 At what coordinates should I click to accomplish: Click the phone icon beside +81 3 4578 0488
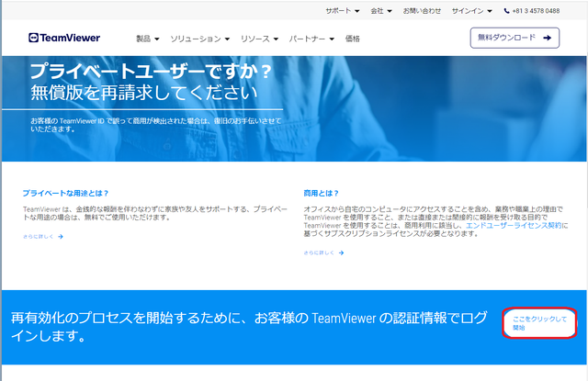pos(506,11)
